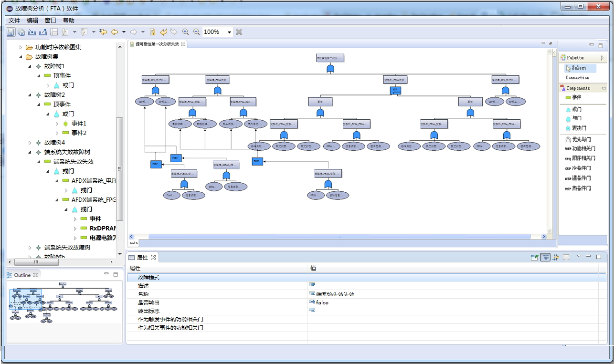The width and height of the screenshot is (614, 364).
Task: Click the main tab at the editor bottom
Action: point(133,243)
